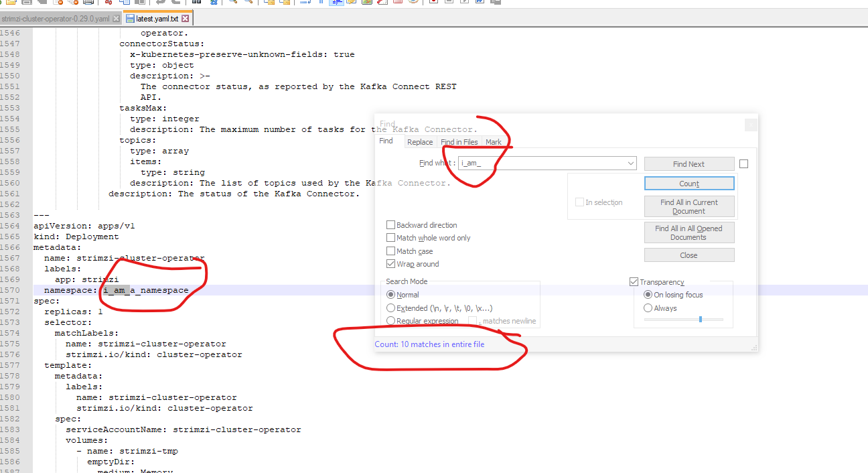Choose the Always transparency option
Image resolution: width=868 pixels, height=473 pixels.
(647, 308)
